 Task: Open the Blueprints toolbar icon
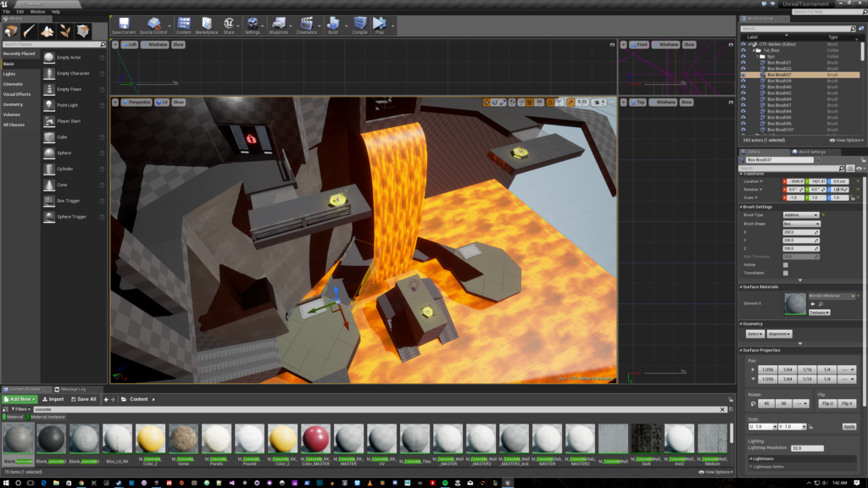click(x=278, y=25)
